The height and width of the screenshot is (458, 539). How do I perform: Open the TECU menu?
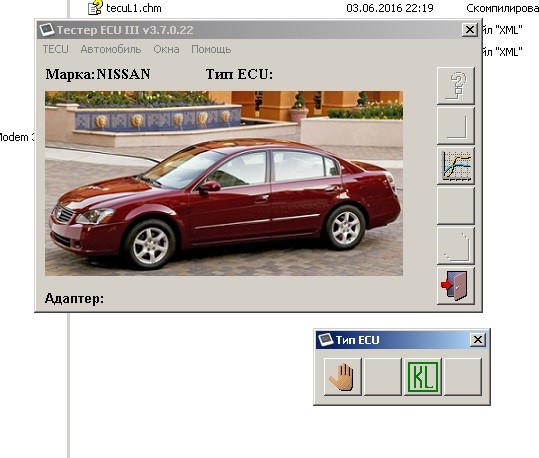click(x=55, y=50)
